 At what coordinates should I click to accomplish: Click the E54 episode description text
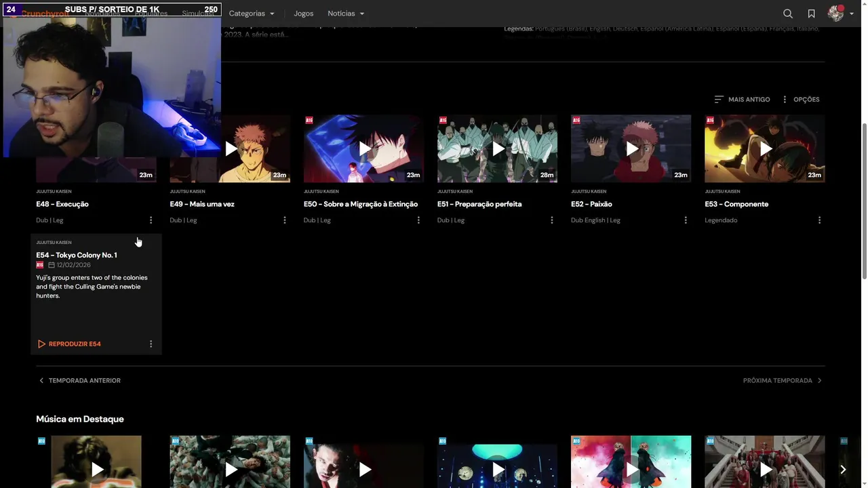[92, 287]
